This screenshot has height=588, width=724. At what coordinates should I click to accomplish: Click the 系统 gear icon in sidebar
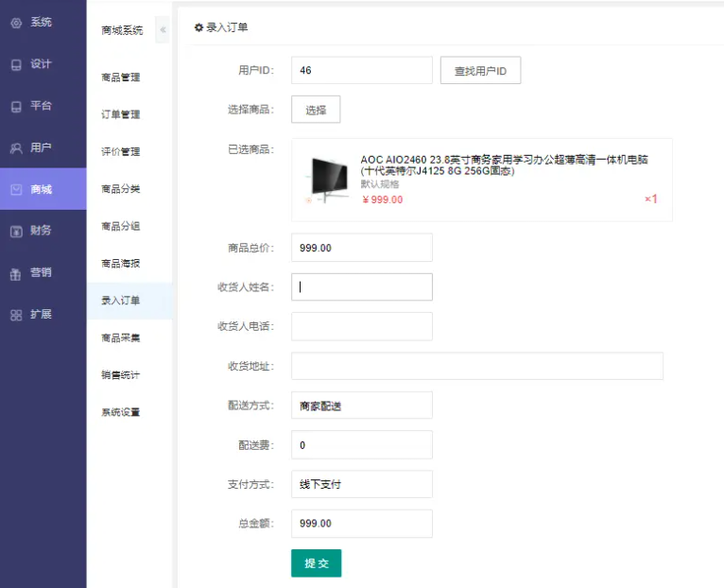tap(16, 23)
